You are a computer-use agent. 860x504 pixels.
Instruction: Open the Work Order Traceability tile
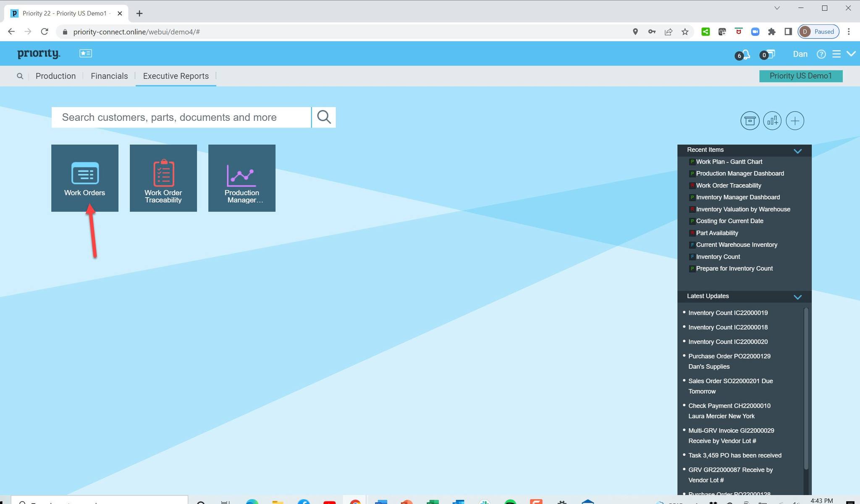163,178
